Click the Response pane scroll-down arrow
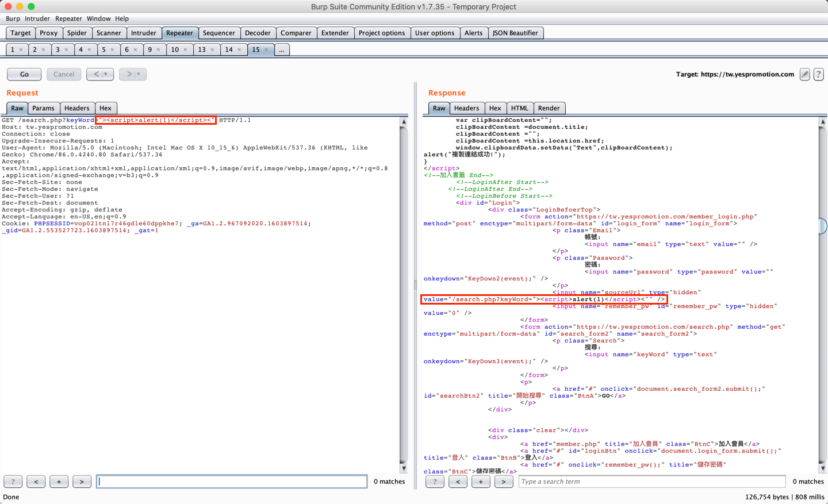The height and width of the screenshot is (504, 828). point(823,468)
